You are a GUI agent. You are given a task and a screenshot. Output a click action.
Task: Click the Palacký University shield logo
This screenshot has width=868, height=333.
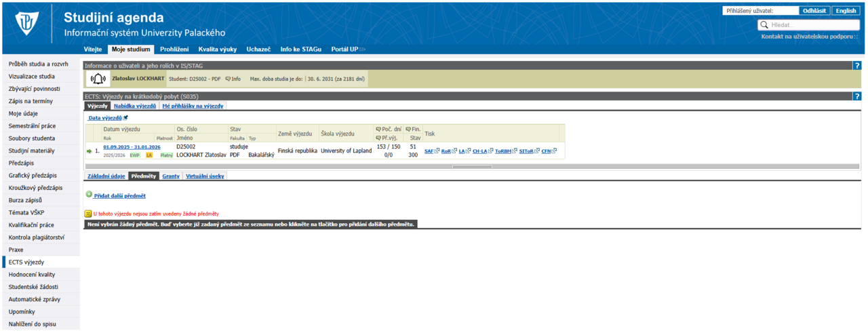coord(28,25)
